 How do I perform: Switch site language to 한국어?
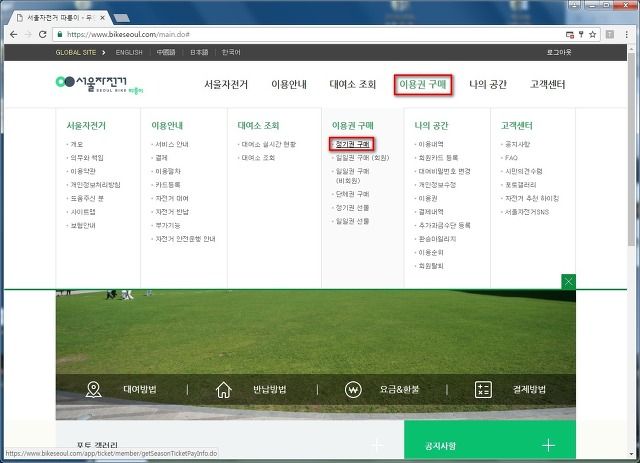point(231,52)
